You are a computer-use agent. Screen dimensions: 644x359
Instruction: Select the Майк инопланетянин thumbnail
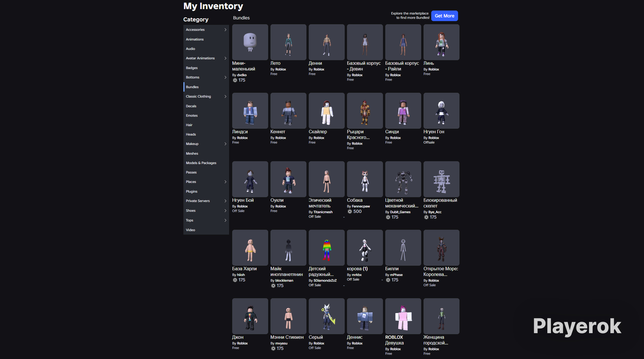288,248
